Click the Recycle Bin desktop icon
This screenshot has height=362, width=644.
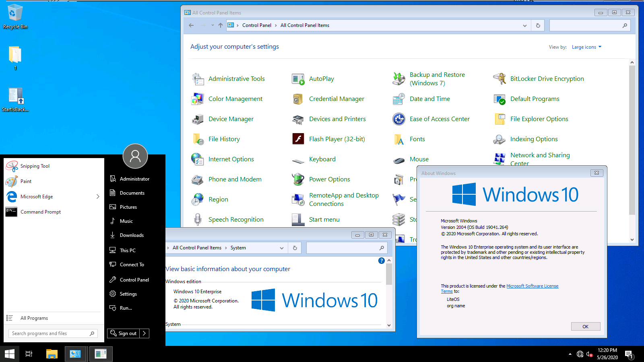tap(15, 17)
